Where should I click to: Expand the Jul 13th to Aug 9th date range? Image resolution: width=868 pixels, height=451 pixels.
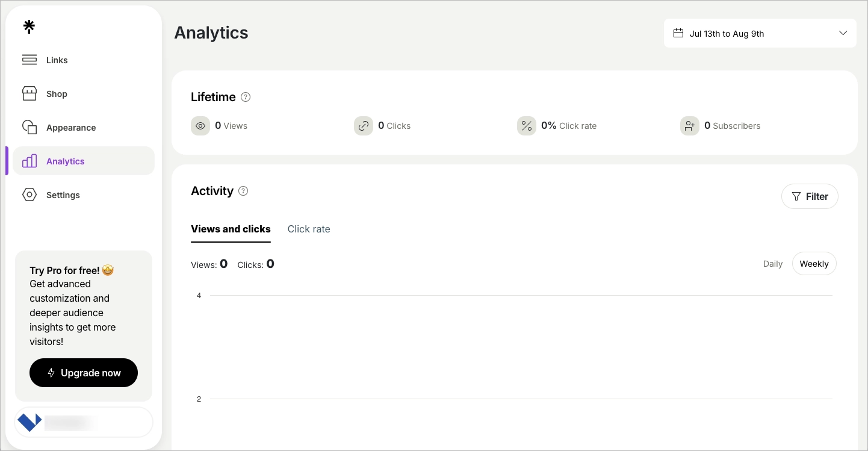click(726, 33)
